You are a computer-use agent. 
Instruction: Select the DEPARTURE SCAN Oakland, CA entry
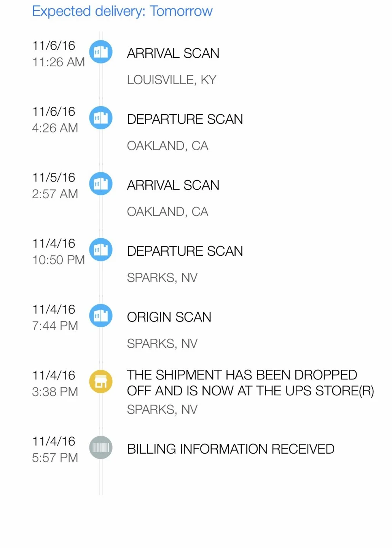[x=185, y=119]
